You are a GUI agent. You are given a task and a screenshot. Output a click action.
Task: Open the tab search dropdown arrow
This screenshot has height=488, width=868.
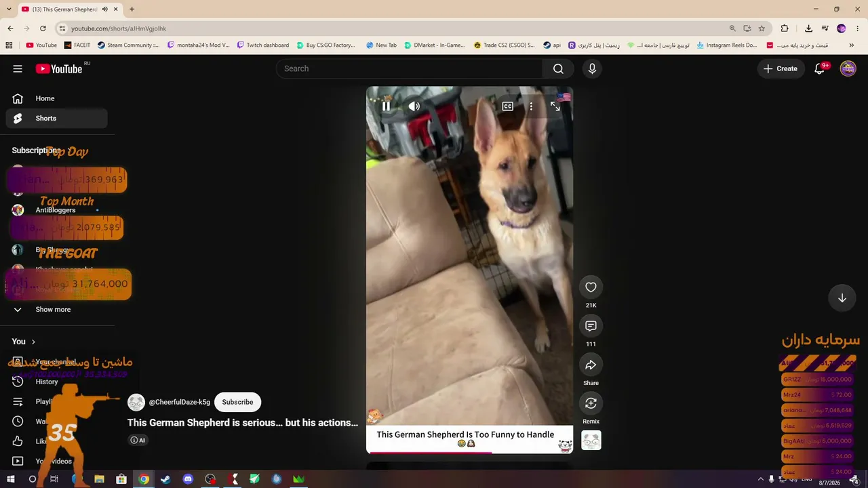coord(7,9)
